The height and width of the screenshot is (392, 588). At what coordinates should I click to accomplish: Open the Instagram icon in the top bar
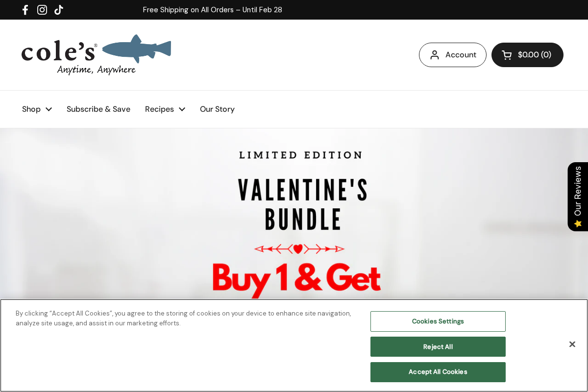[x=42, y=9]
